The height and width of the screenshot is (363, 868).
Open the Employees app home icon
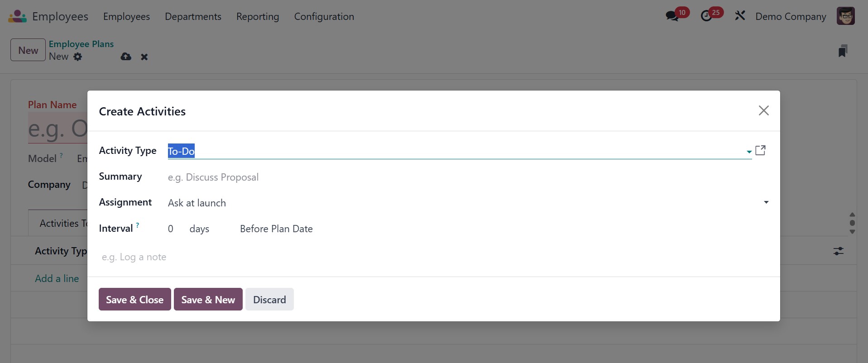tap(17, 16)
